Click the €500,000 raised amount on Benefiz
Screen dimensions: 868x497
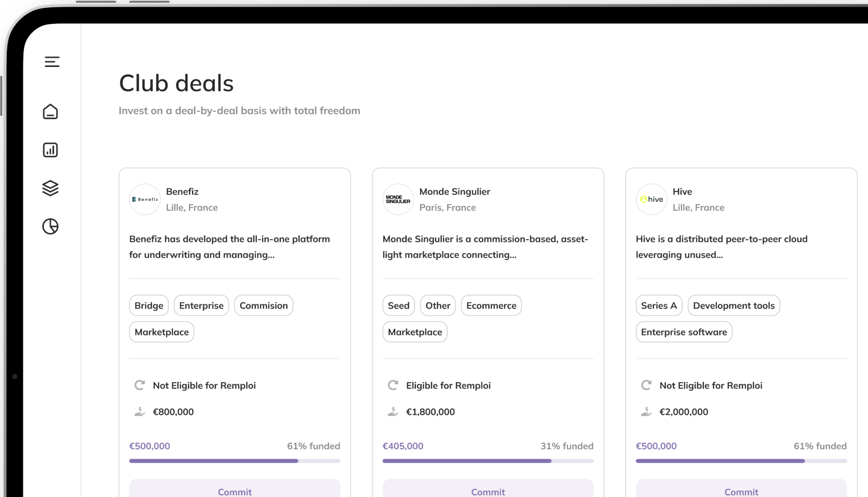(150, 446)
